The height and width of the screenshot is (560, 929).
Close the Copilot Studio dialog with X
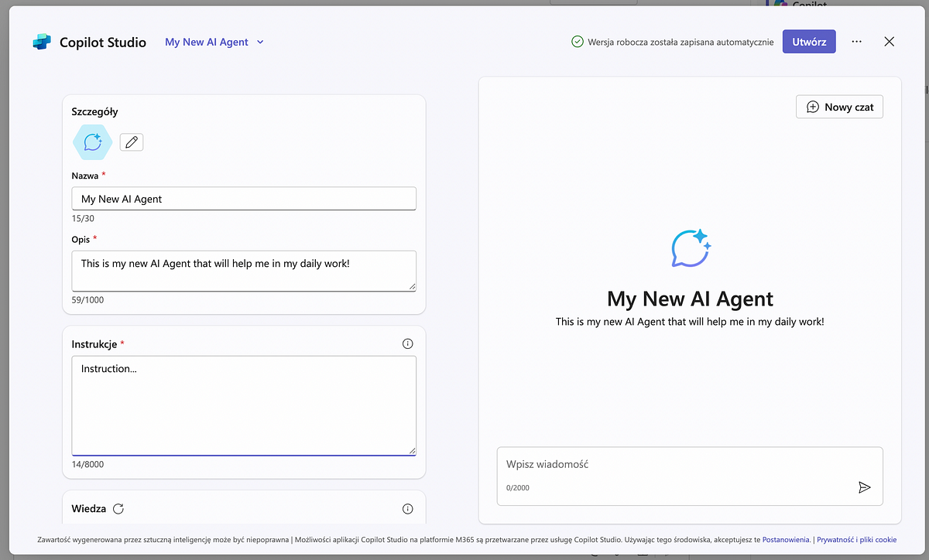pyautogui.click(x=889, y=42)
